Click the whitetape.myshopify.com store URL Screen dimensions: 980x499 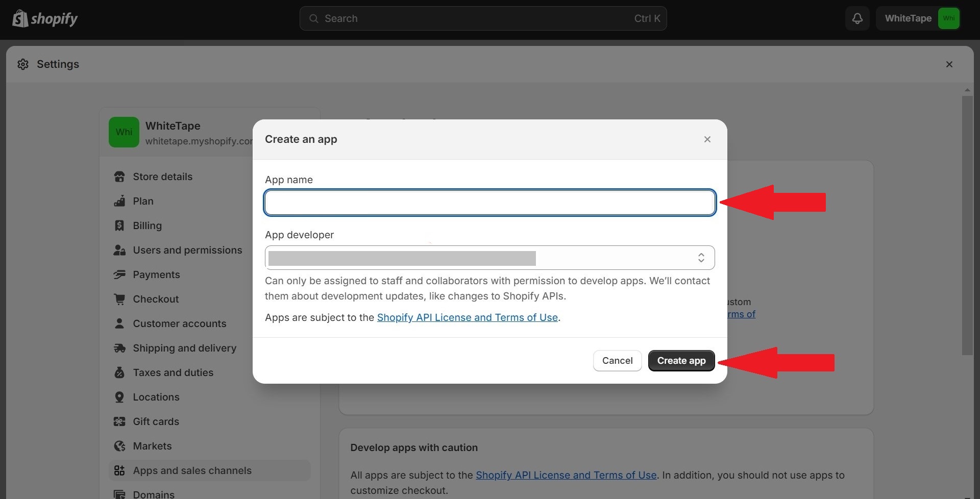[199, 141]
